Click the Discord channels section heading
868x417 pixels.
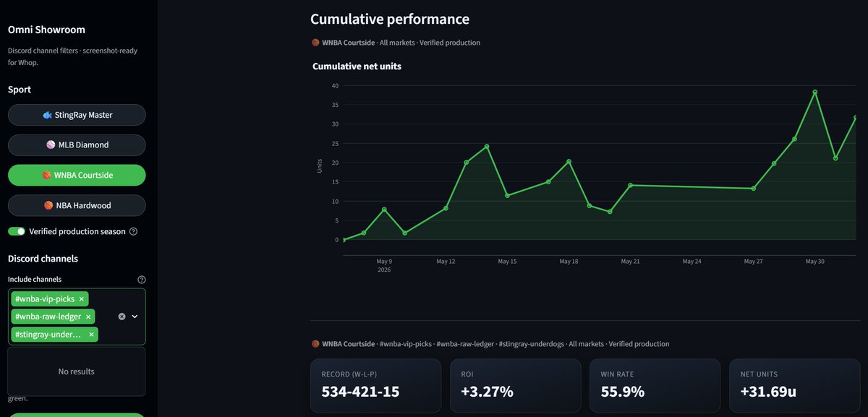[x=43, y=259]
